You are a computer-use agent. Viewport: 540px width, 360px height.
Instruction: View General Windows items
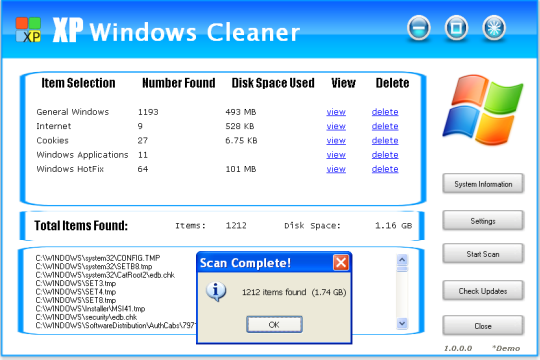pos(336,112)
